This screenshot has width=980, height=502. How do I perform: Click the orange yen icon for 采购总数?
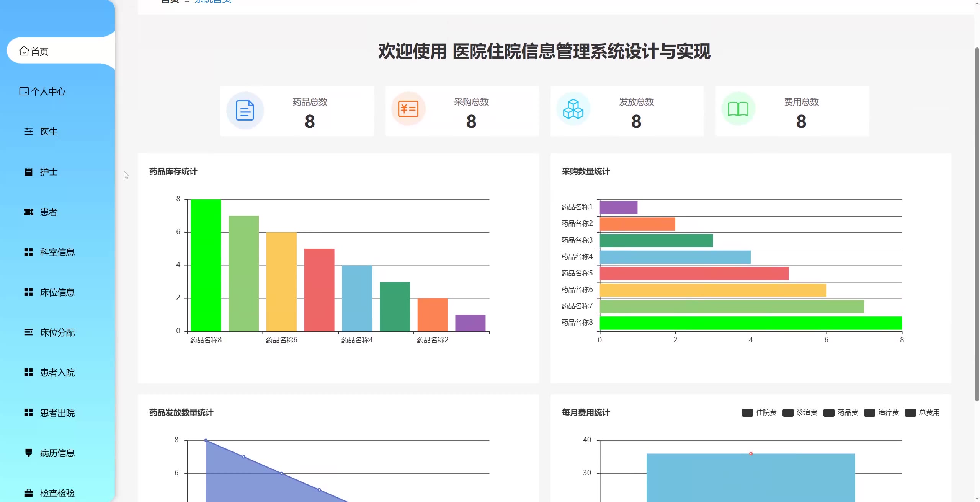(408, 109)
